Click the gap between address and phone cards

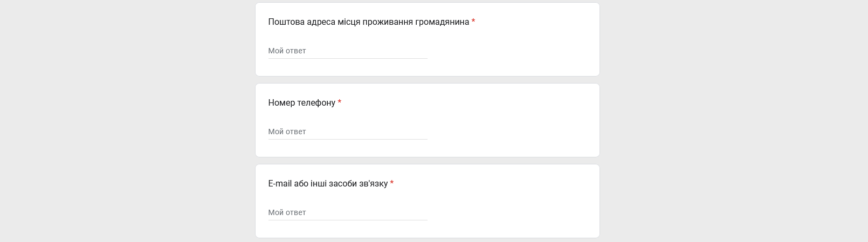[427, 80]
